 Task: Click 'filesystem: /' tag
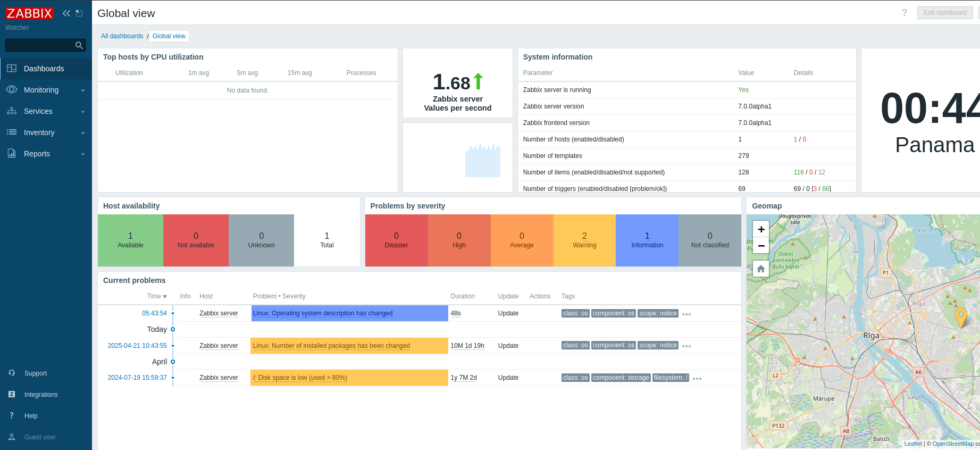671,378
